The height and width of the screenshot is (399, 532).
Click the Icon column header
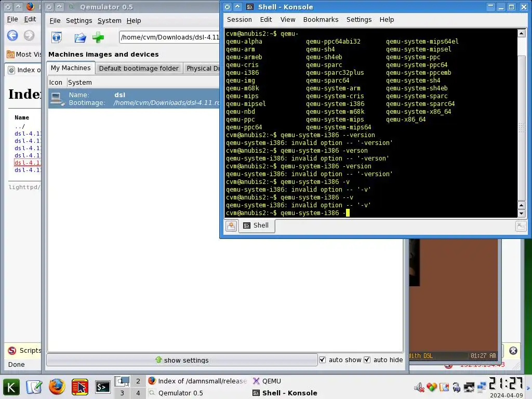[x=56, y=83]
